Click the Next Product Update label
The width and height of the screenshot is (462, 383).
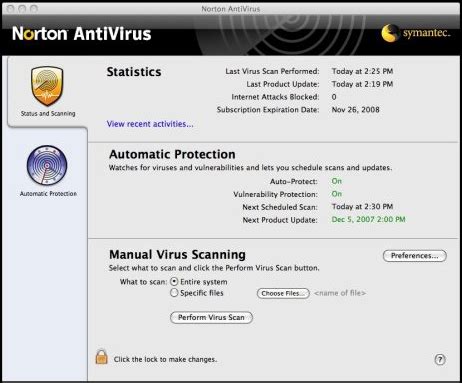click(x=280, y=220)
